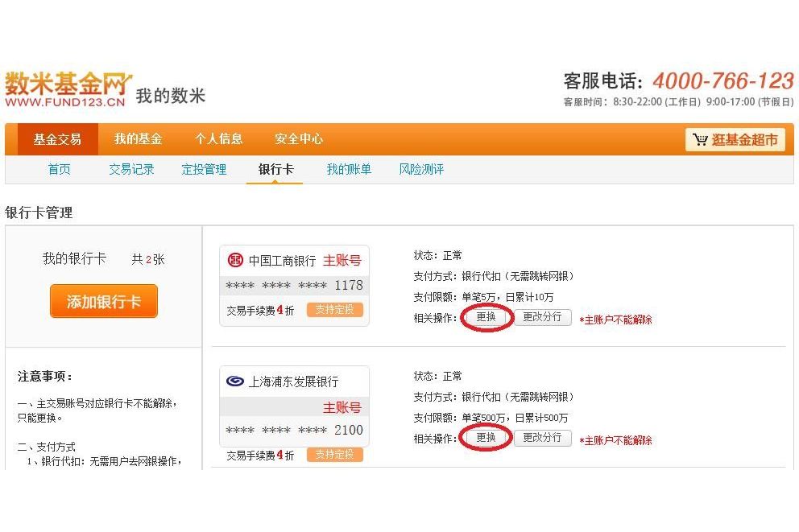The width and height of the screenshot is (799, 532).
Task: Open the 基金交易 main menu
Action: point(57,139)
